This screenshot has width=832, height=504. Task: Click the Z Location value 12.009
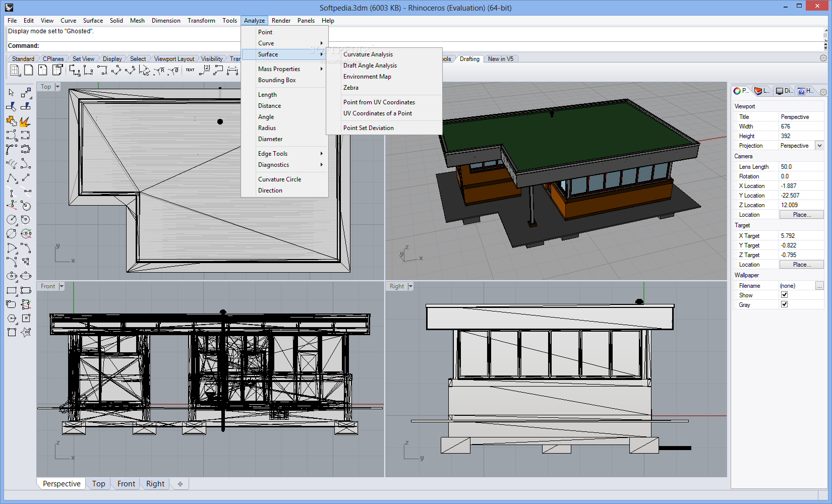(801, 205)
